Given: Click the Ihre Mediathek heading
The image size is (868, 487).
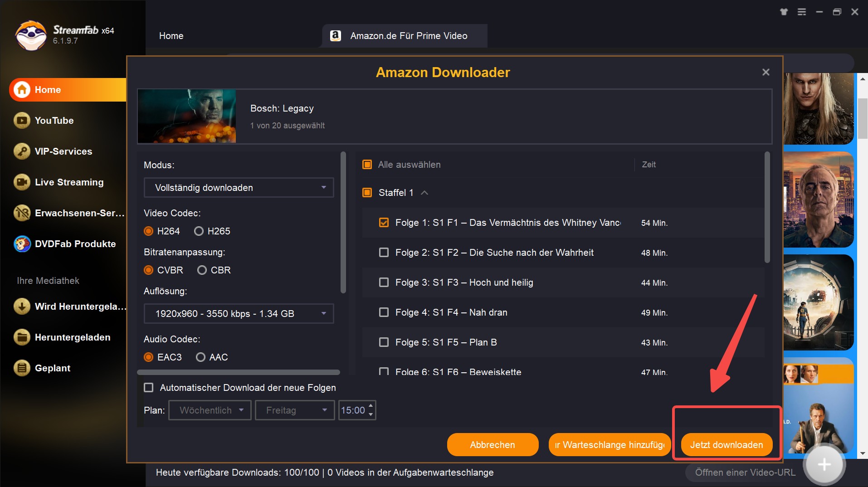Looking at the screenshot, I should point(48,281).
